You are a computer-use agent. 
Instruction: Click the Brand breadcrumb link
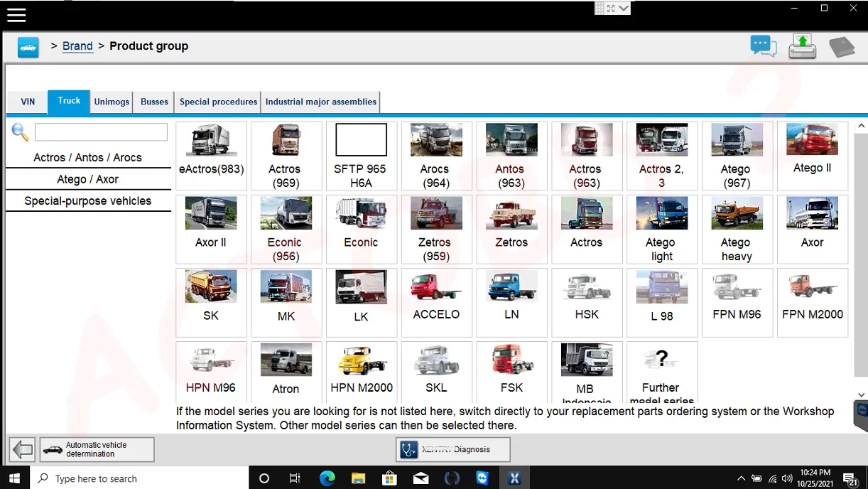pos(77,46)
